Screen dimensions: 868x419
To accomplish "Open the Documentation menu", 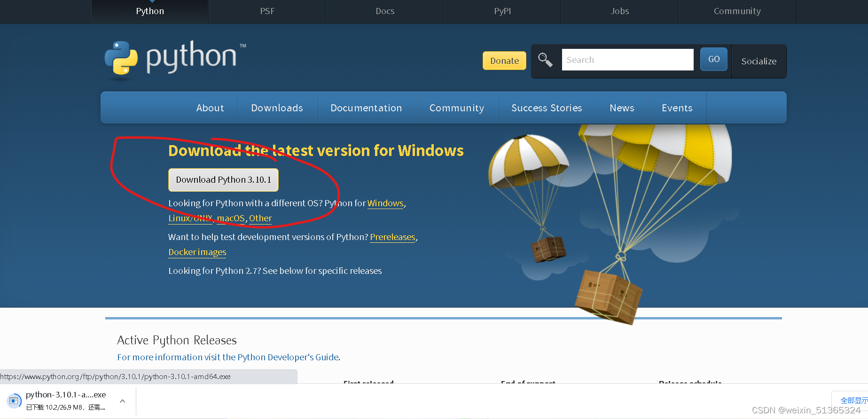I will pos(367,108).
